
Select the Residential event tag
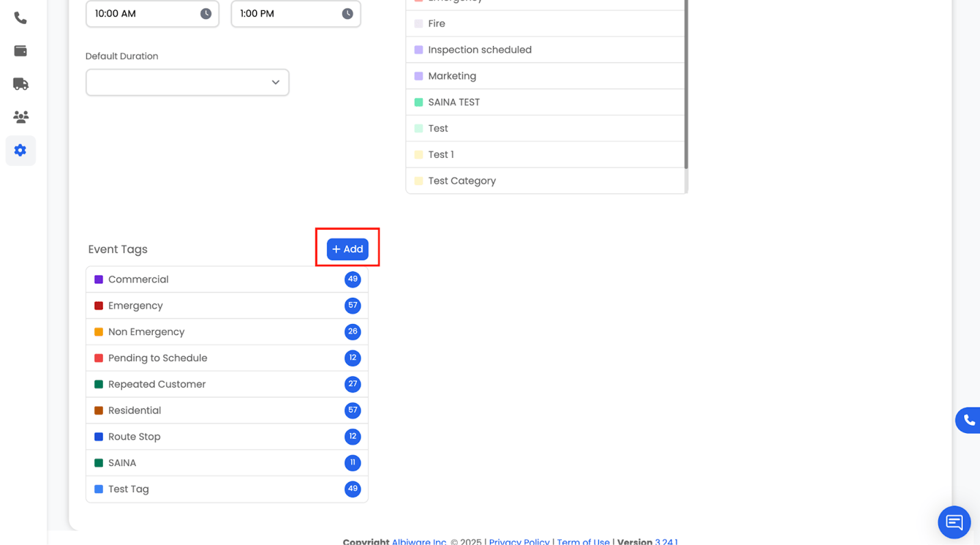click(227, 410)
